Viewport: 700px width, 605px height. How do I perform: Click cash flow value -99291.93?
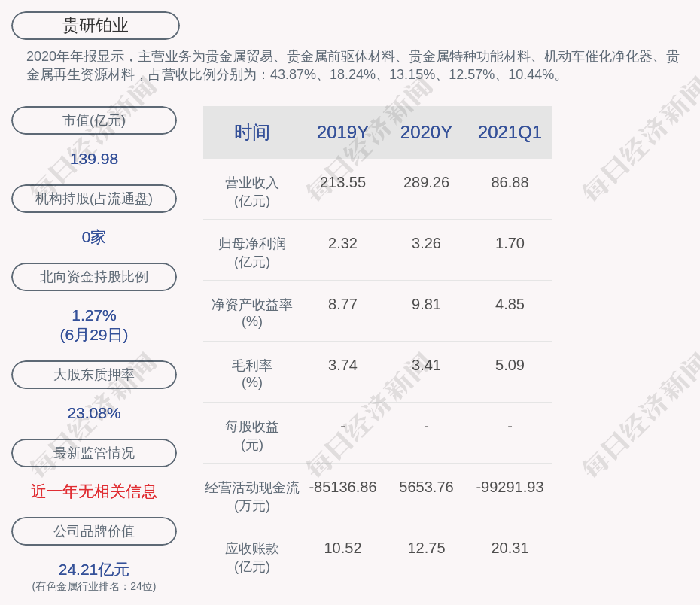(x=510, y=487)
